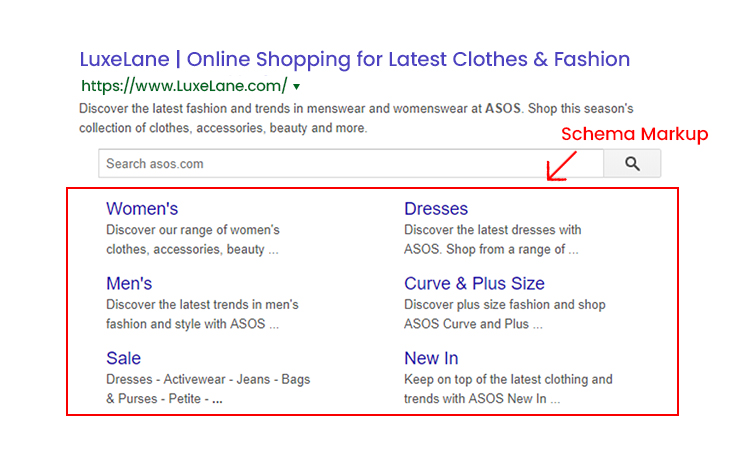The height and width of the screenshot is (450, 750).
Task: Focus the Search asos.com input field
Action: [351, 164]
